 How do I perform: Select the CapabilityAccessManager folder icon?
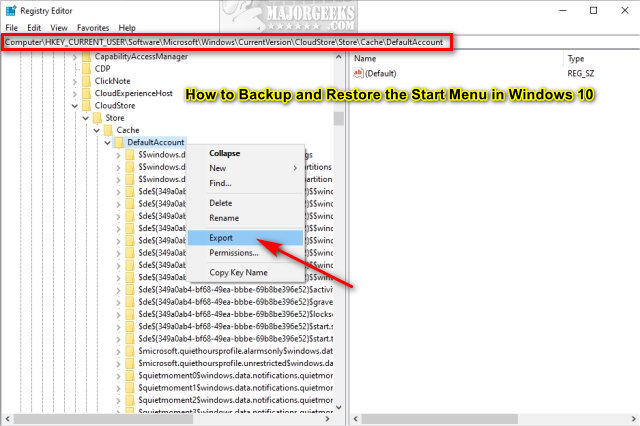tap(86, 56)
